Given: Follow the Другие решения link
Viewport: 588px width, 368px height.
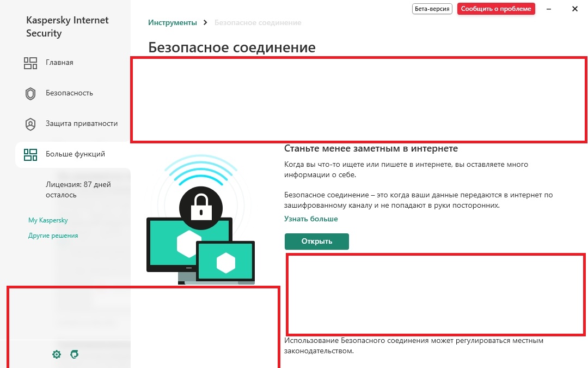Looking at the screenshot, I should pos(53,236).
